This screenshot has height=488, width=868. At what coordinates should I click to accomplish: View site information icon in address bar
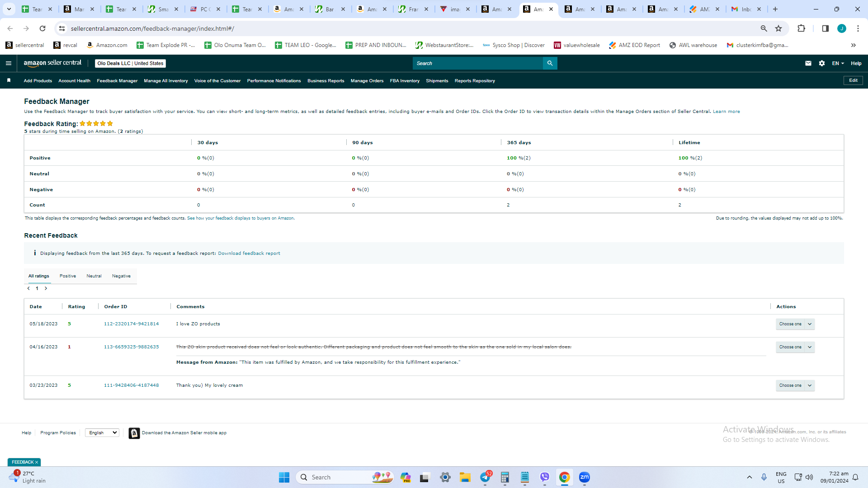(62, 28)
